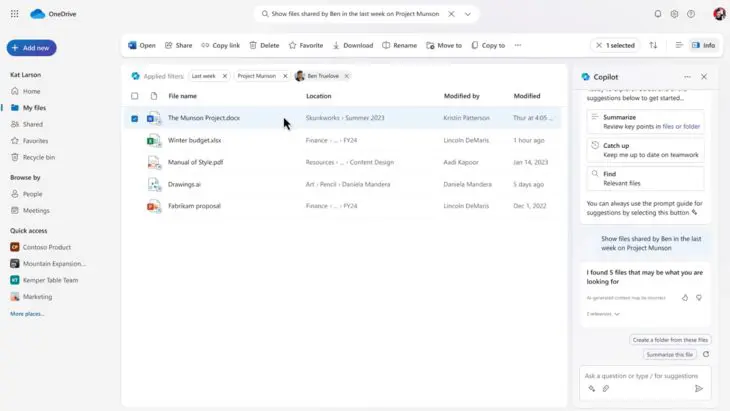
Task: Click the More places link
Action: [27, 314]
